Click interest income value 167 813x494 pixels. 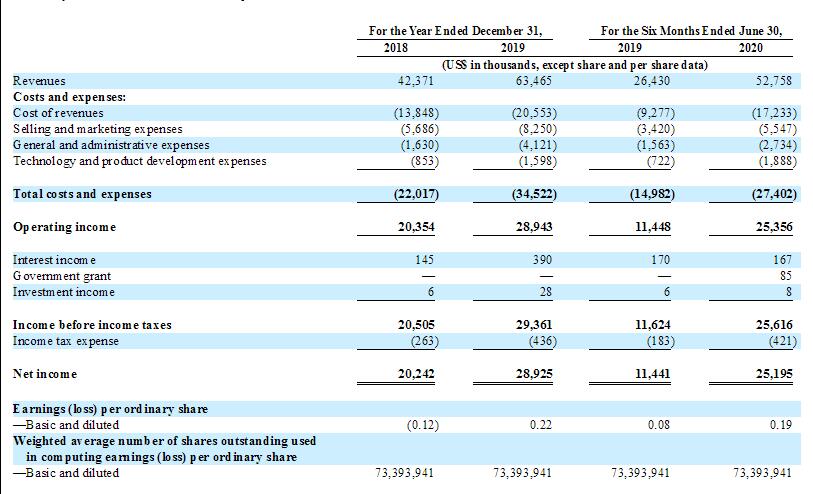click(x=783, y=260)
